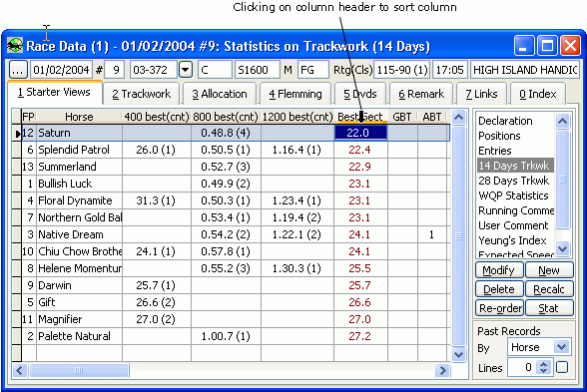Click the table's vertical scrollbar up arrow
The image size is (587, 392).
tap(458, 118)
